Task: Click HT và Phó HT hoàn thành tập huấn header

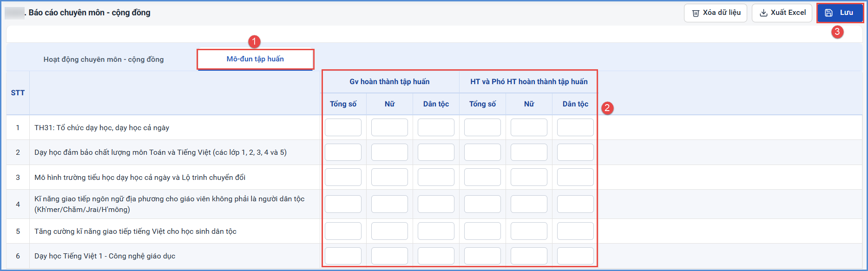Action: [529, 82]
